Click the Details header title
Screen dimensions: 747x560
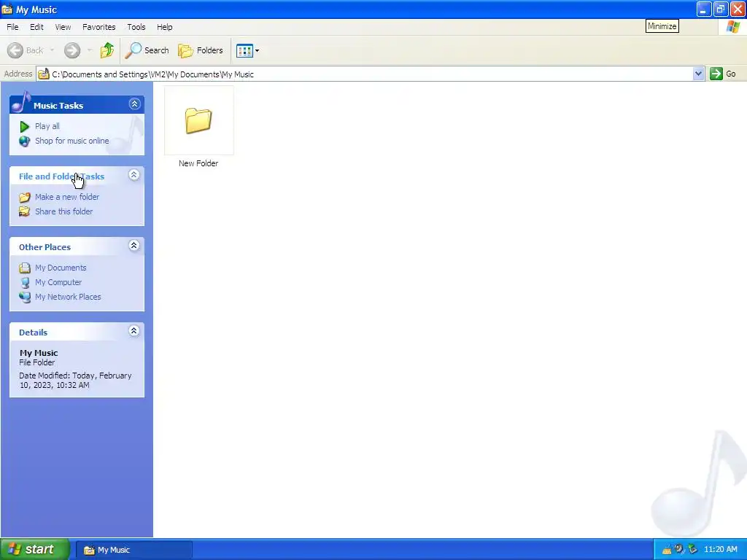(33, 332)
